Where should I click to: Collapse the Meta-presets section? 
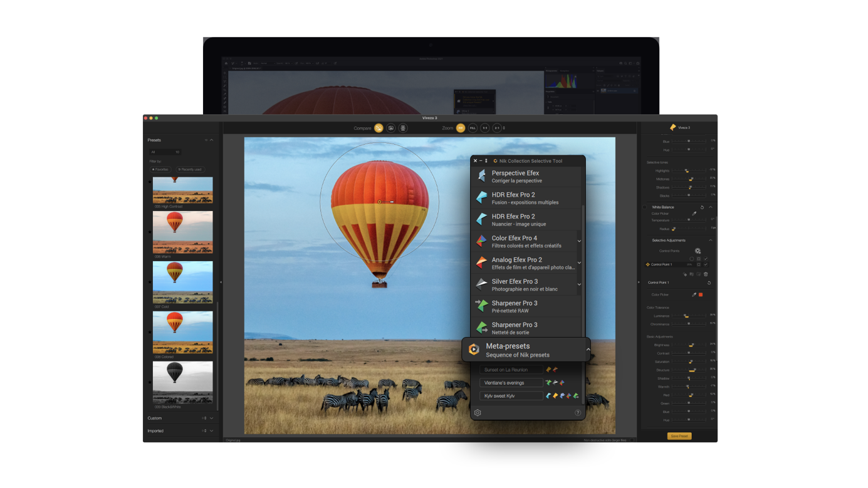(588, 350)
